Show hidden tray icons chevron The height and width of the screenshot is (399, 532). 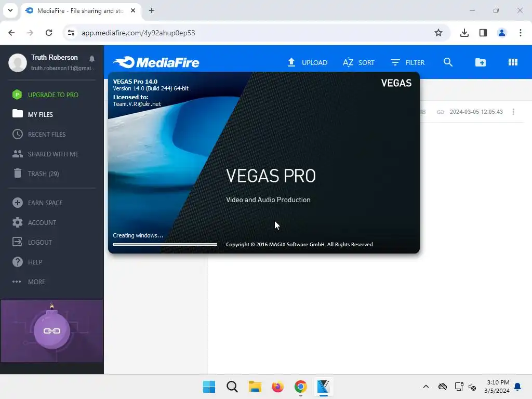click(x=426, y=387)
